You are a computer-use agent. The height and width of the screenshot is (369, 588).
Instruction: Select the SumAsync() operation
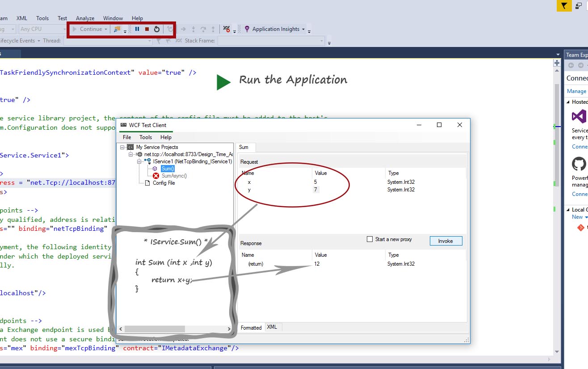tap(174, 176)
